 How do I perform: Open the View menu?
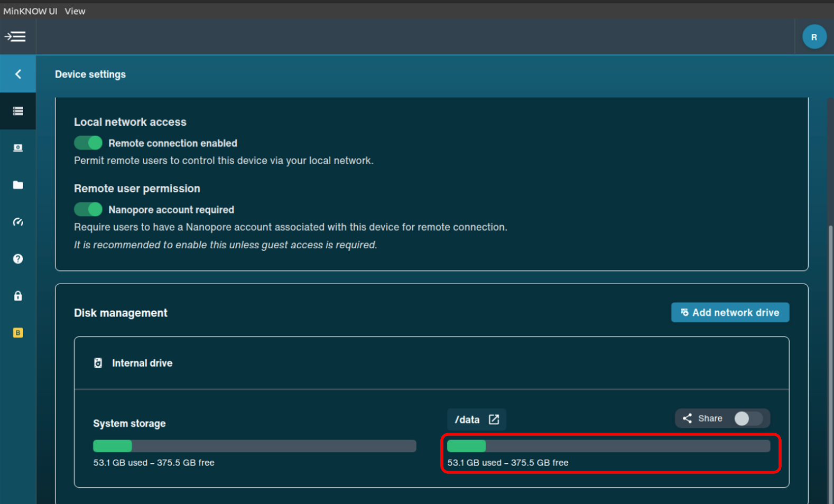coord(75,11)
